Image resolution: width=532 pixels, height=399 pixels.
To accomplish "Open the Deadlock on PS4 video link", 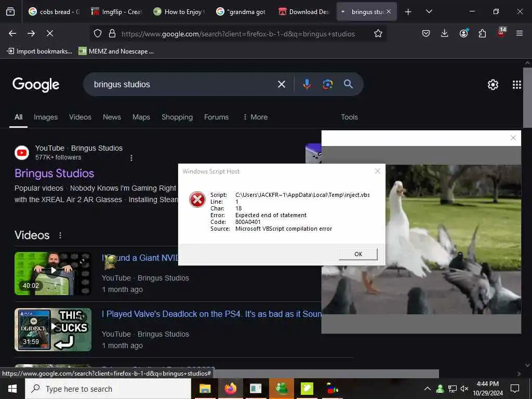I will click(x=211, y=314).
